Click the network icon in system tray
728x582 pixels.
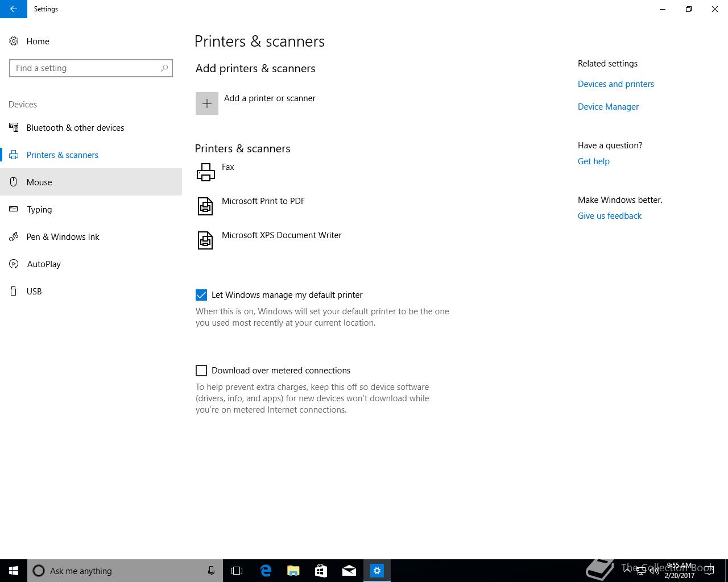[641, 571]
